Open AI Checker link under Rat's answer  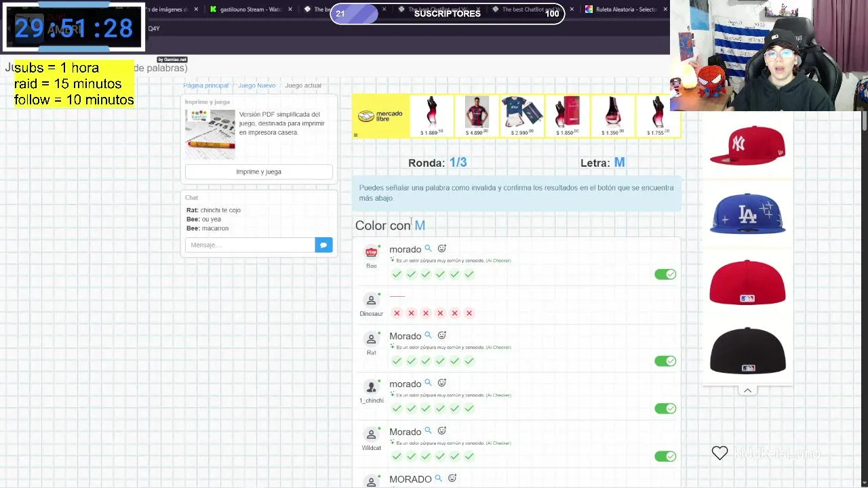(x=498, y=347)
